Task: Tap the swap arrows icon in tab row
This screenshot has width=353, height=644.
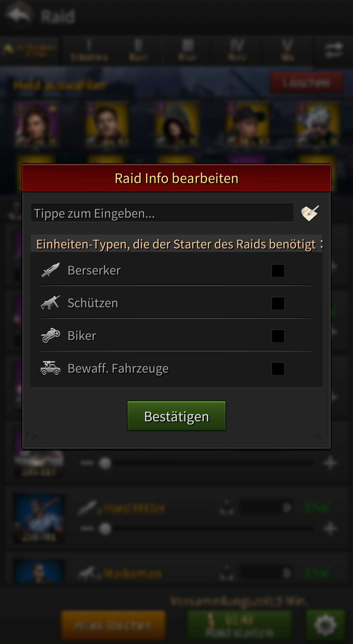Action: pos(334,50)
